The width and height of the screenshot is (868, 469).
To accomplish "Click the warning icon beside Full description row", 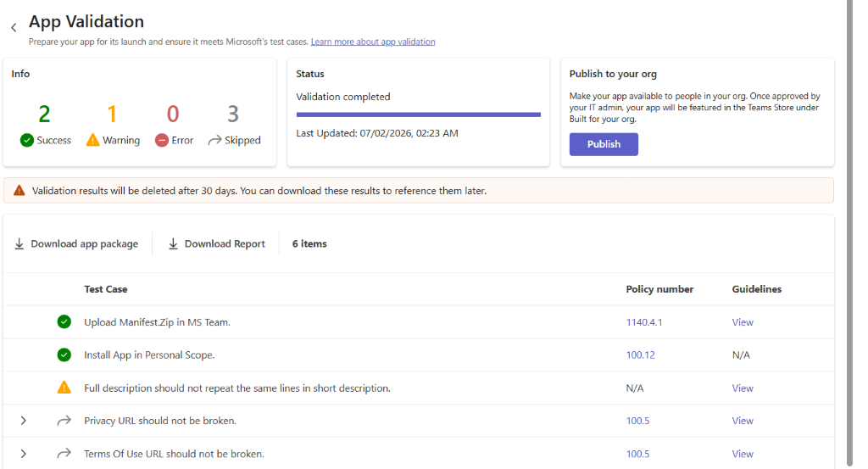I will coord(64,388).
